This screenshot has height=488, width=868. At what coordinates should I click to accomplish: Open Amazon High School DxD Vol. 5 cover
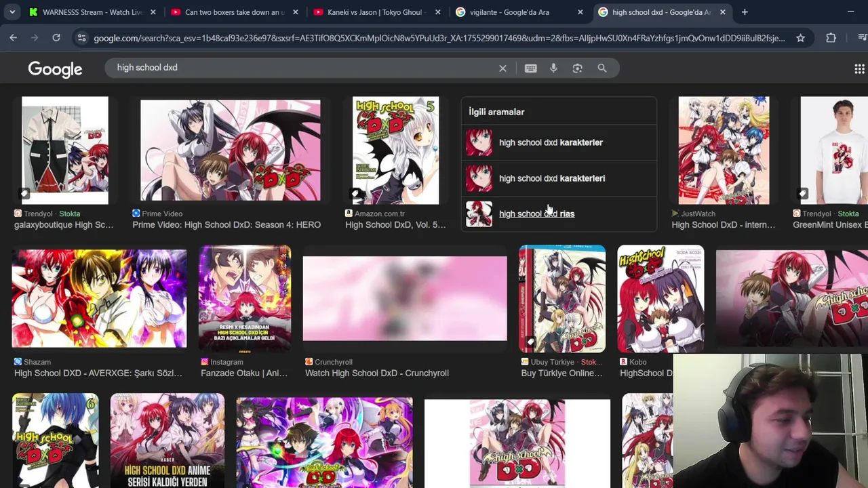(395, 150)
